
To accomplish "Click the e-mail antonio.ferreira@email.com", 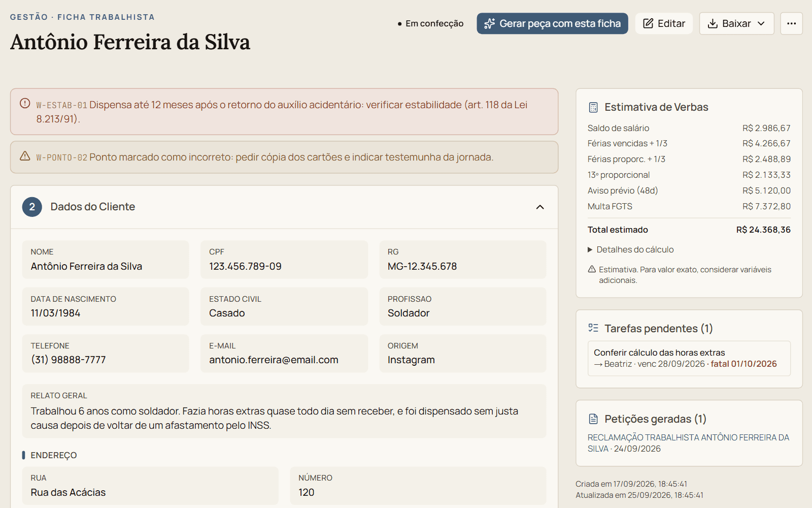I will pos(274,360).
